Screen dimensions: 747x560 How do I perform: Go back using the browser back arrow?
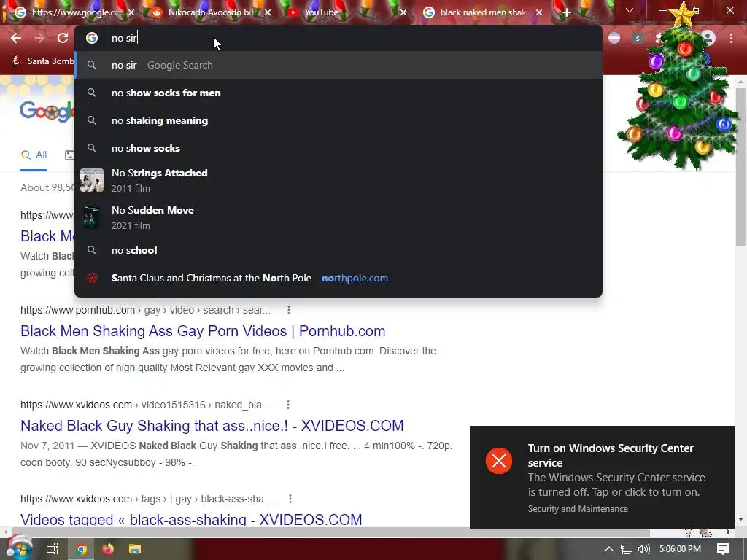pyautogui.click(x=16, y=38)
